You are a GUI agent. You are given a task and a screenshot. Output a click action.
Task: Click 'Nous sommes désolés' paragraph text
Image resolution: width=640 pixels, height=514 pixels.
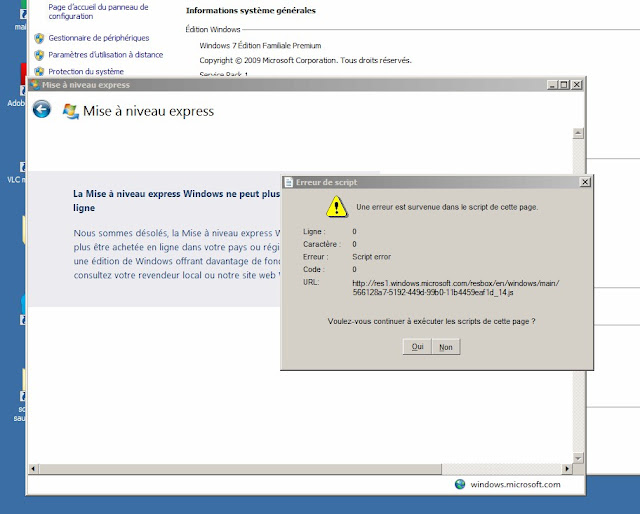[176, 254]
